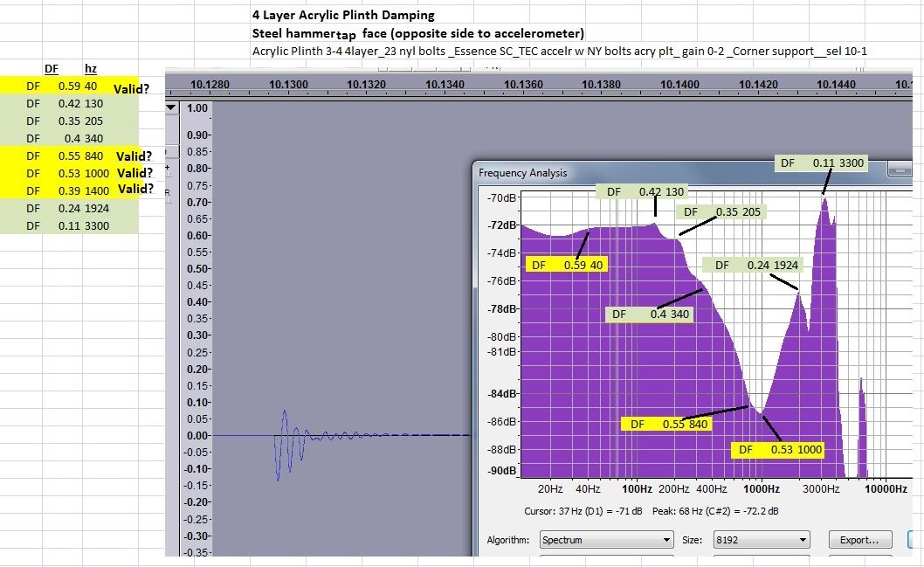The height and width of the screenshot is (567, 924).
Task: Select the green 'DF 0.24 1924' label box
Action: (753, 266)
